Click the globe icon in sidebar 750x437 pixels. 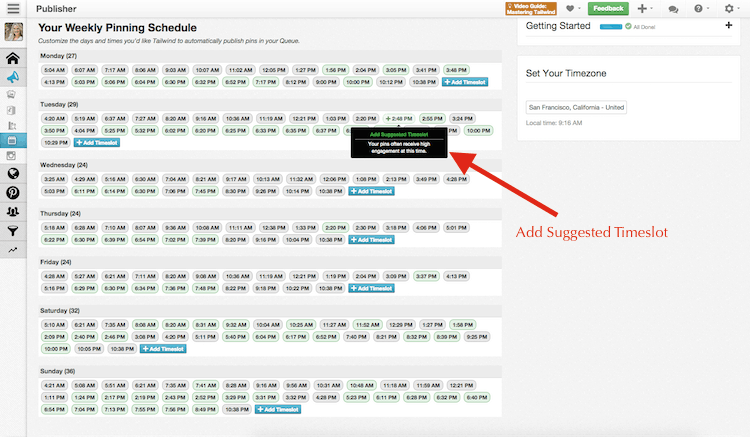tap(13, 174)
